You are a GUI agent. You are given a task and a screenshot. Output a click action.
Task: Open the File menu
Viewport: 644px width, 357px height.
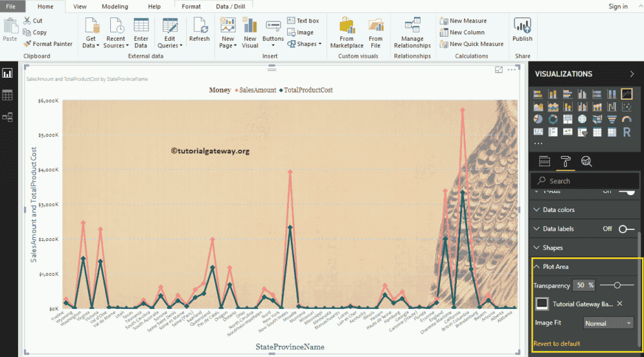(11, 6)
